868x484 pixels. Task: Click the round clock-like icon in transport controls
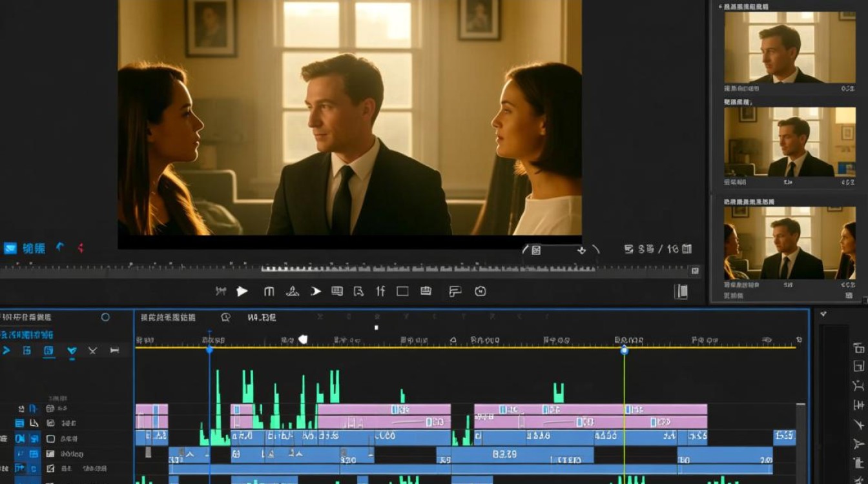coord(480,292)
